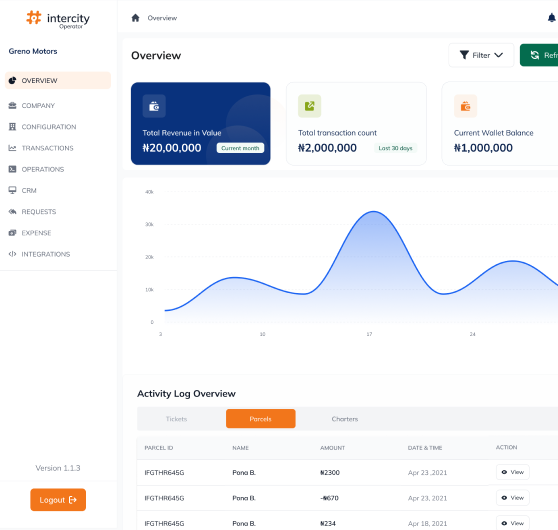This screenshot has height=530, width=558.
Task: Switch to the Tickets tab
Action: point(176,419)
